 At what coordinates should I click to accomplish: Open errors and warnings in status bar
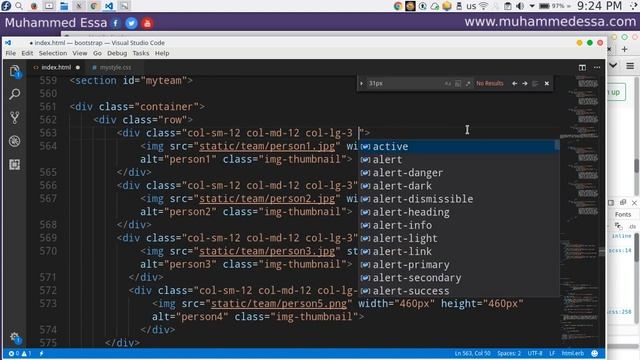[20, 353]
